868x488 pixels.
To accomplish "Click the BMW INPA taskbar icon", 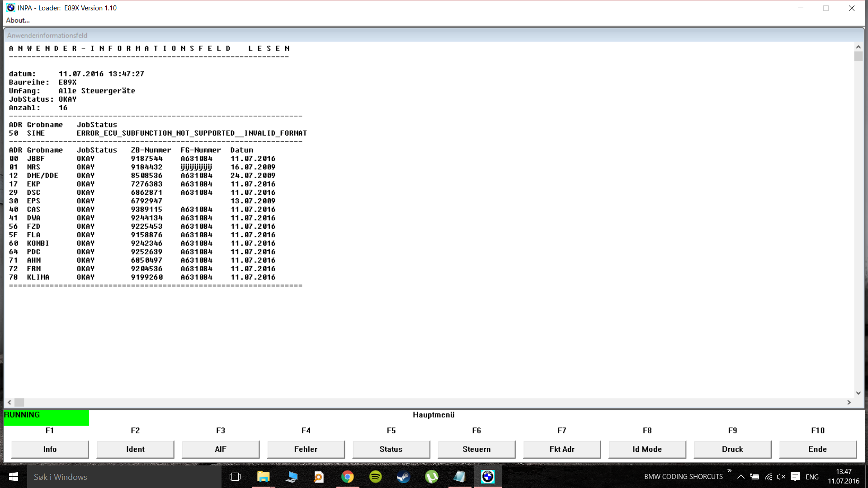I will [487, 477].
